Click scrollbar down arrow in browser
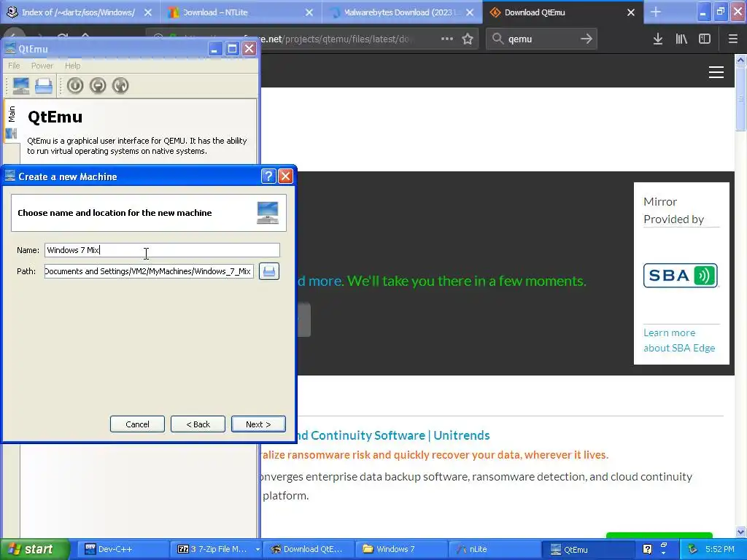This screenshot has height=560, width=747. click(x=740, y=532)
